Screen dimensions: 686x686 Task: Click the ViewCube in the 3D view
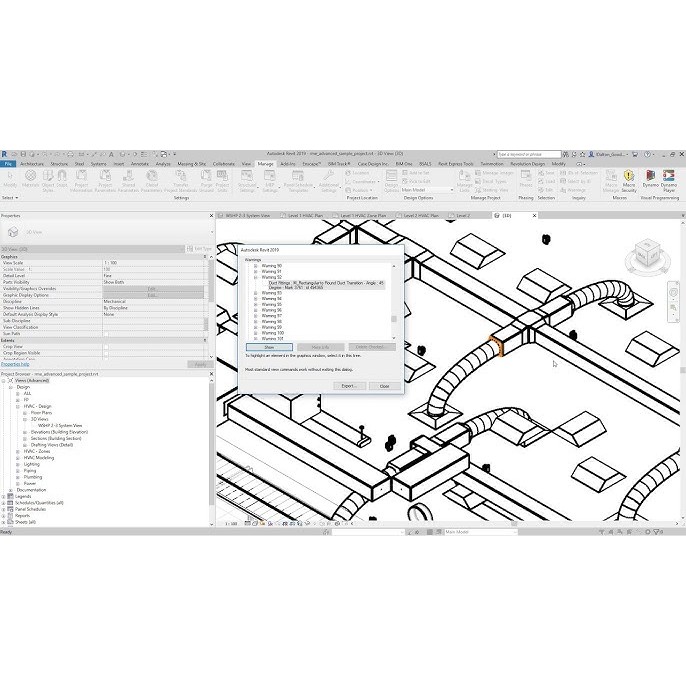tap(647, 254)
